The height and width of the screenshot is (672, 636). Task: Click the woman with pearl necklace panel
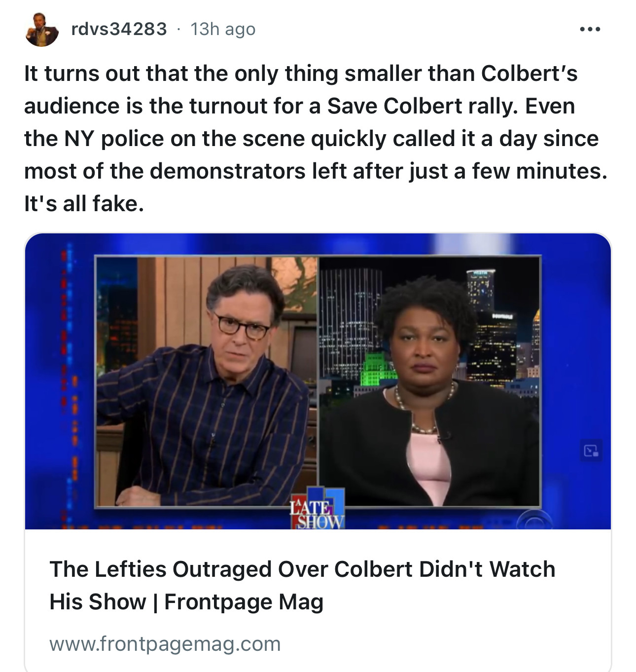[430, 381]
